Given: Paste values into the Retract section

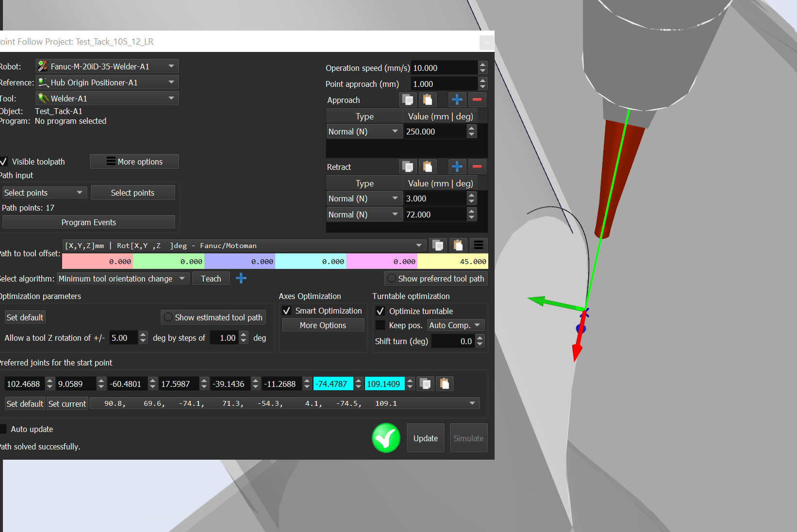Looking at the screenshot, I should [427, 167].
